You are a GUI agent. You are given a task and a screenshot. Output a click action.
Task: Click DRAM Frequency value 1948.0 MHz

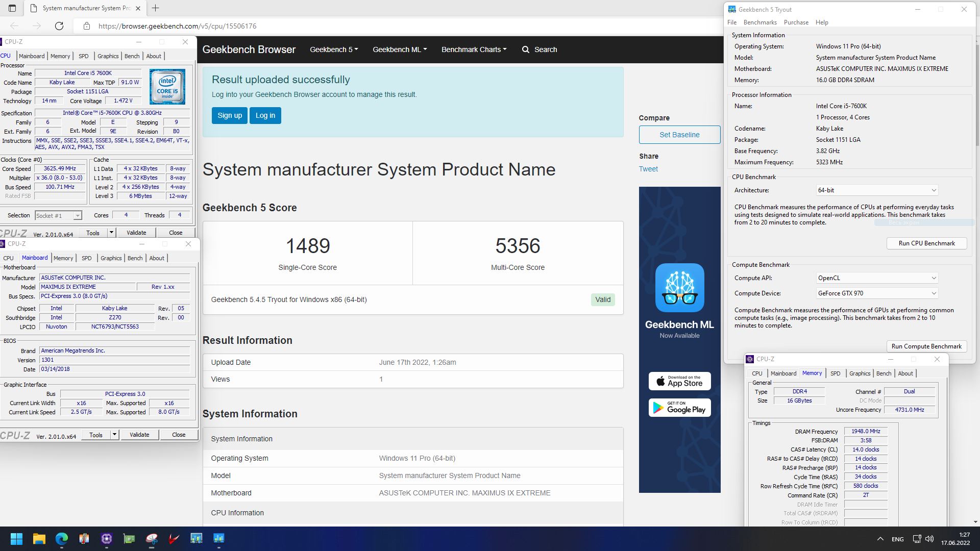866,432
